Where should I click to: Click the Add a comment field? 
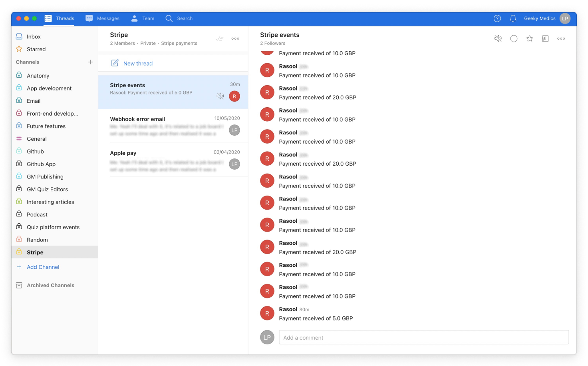click(x=424, y=337)
